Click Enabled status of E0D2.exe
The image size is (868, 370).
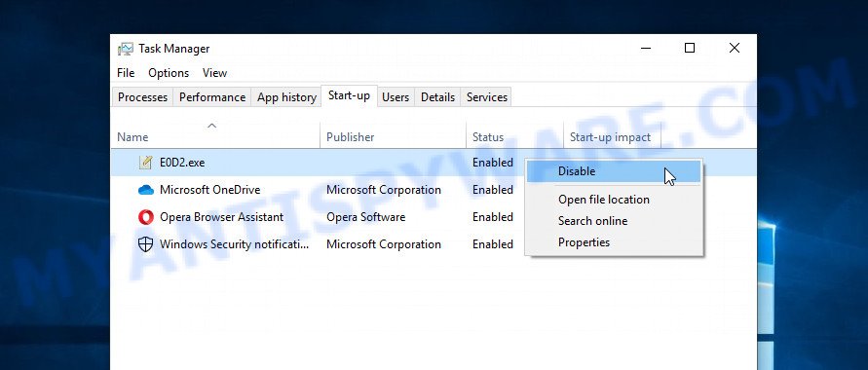493,163
